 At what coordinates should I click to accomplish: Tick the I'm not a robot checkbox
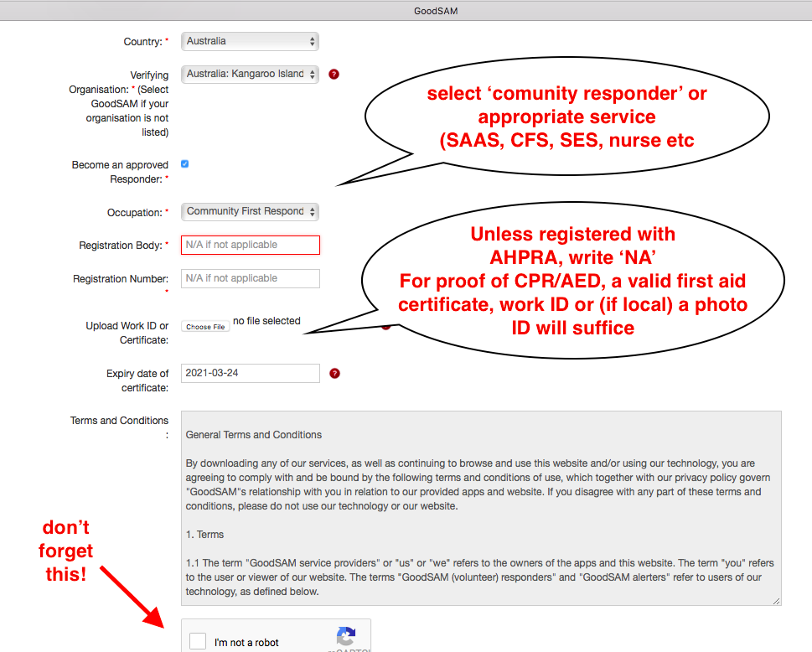[198, 641]
